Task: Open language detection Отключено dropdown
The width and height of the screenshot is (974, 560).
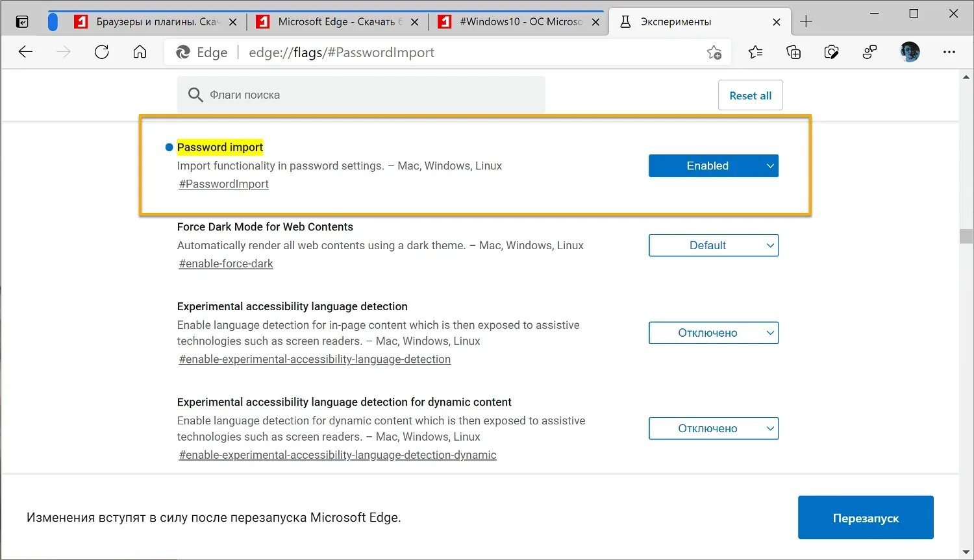Action: 713,333
